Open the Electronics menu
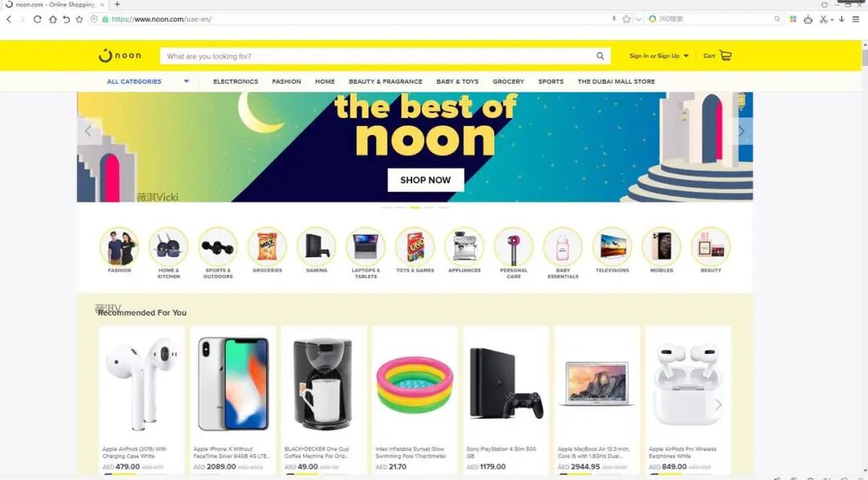The width and height of the screenshot is (868, 480). tap(235, 81)
